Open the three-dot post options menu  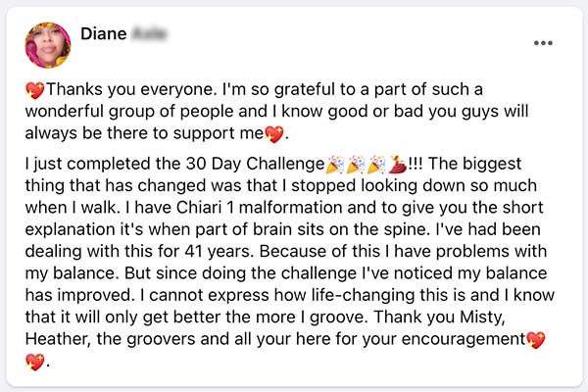[543, 43]
